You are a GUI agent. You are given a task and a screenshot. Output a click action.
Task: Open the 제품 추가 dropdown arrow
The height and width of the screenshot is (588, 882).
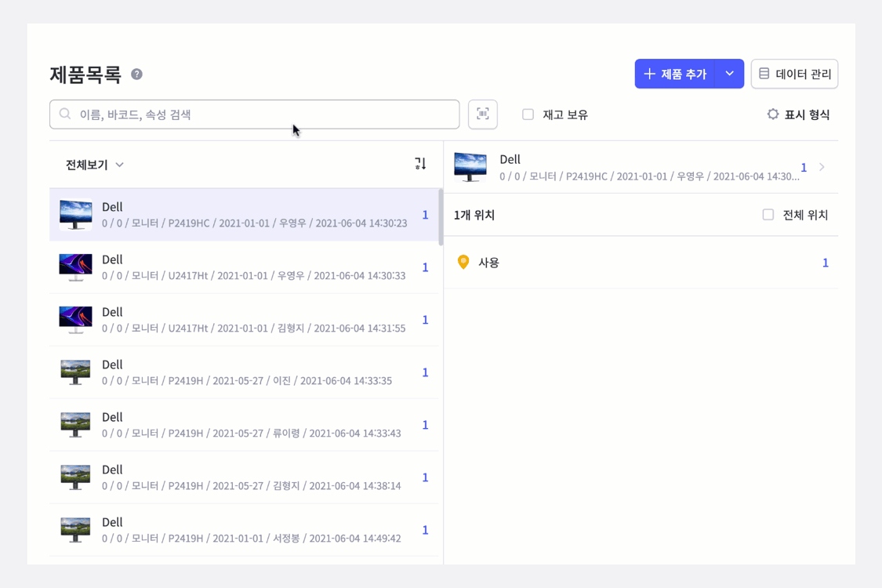pos(730,74)
